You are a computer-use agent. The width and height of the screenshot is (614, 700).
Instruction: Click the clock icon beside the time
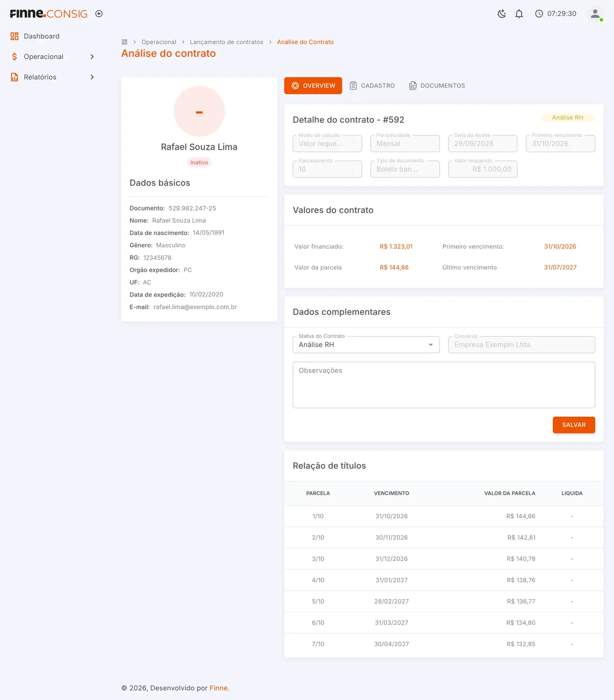click(x=539, y=14)
